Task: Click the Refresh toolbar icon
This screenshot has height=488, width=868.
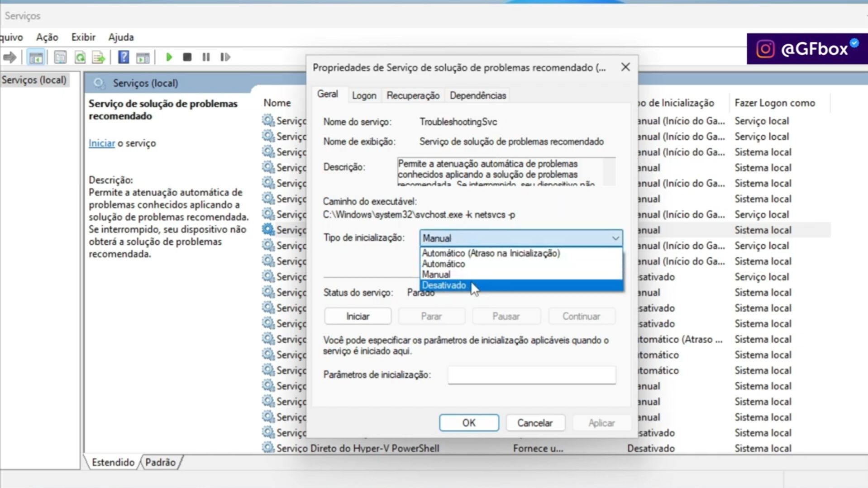Action: click(x=81, y=57)
